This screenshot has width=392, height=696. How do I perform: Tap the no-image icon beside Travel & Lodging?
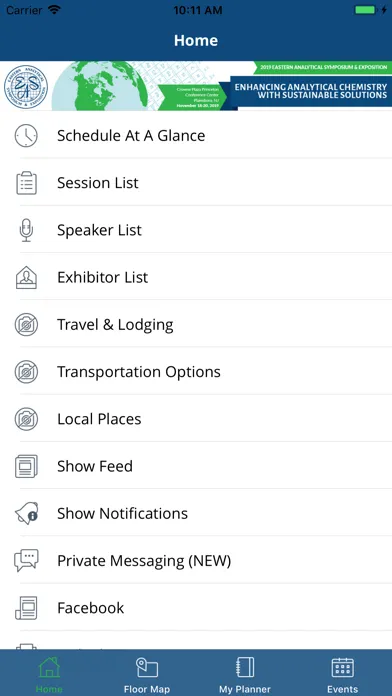tap(26, 324)
